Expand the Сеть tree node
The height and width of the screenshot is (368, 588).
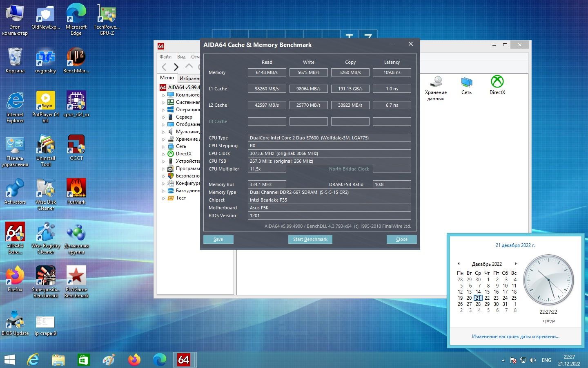pyautogui.click(x=164, y=146)
